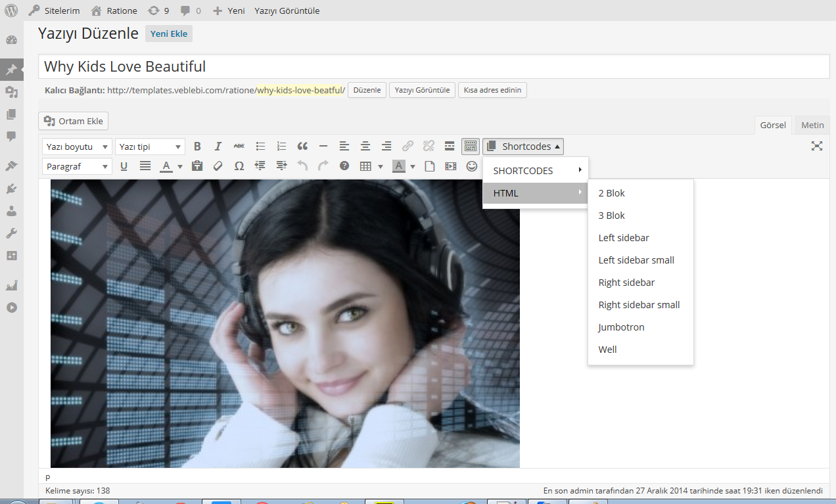The image size is (836, 504).
Task: Toggle the second toolbar row
Action: tap(470, 147)
